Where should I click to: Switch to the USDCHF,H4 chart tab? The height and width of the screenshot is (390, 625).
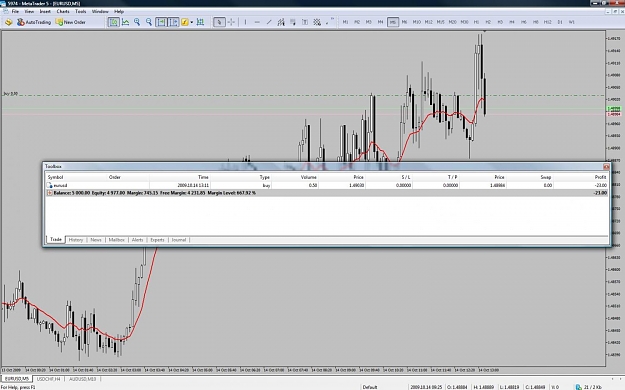point(49,379)
